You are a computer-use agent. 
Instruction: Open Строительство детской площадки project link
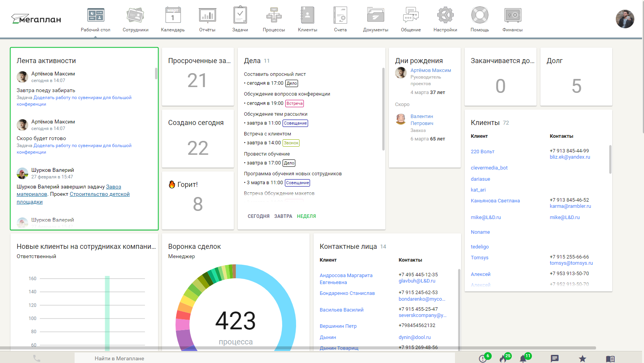73,198
